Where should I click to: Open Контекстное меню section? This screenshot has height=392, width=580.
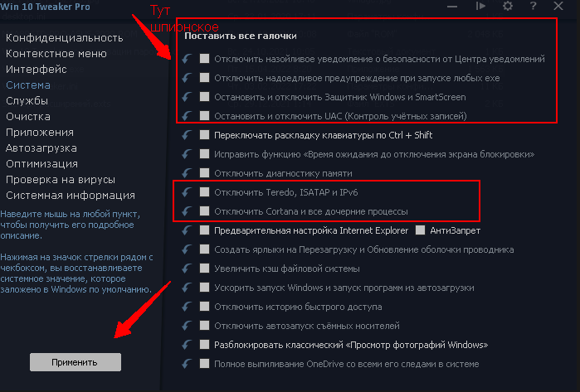point(56,54)
